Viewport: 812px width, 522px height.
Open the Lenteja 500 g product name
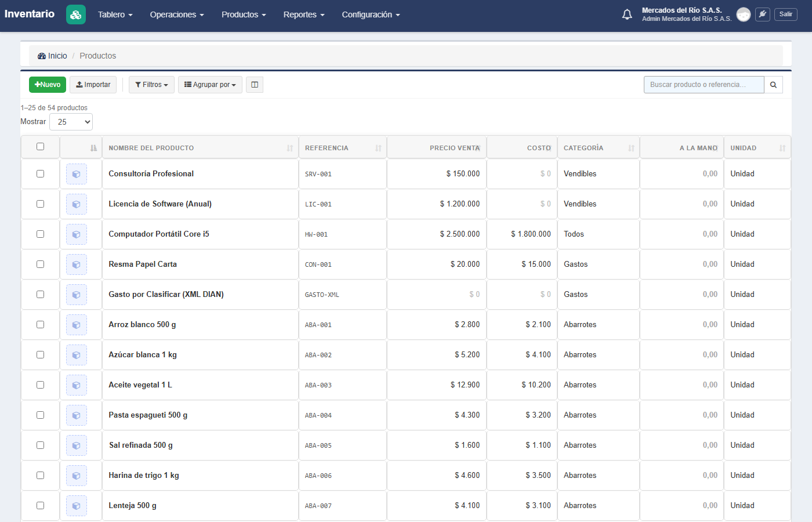132,506
